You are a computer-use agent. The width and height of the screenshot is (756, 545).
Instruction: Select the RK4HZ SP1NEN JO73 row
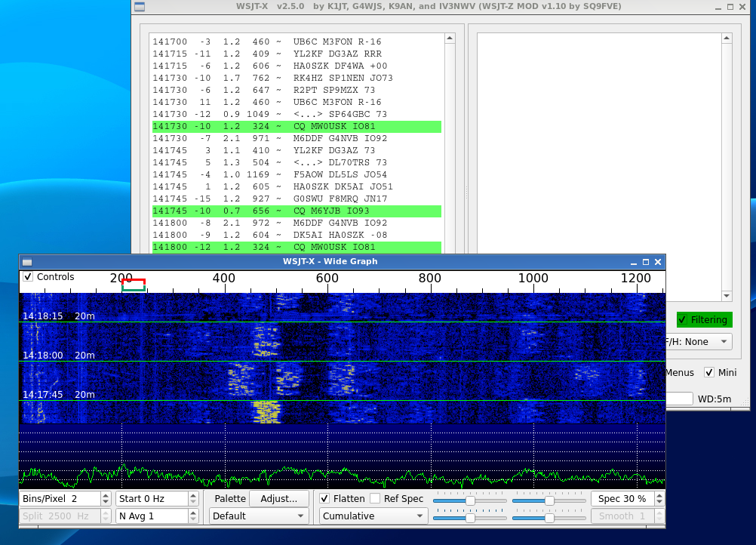[x=297, y=79]
